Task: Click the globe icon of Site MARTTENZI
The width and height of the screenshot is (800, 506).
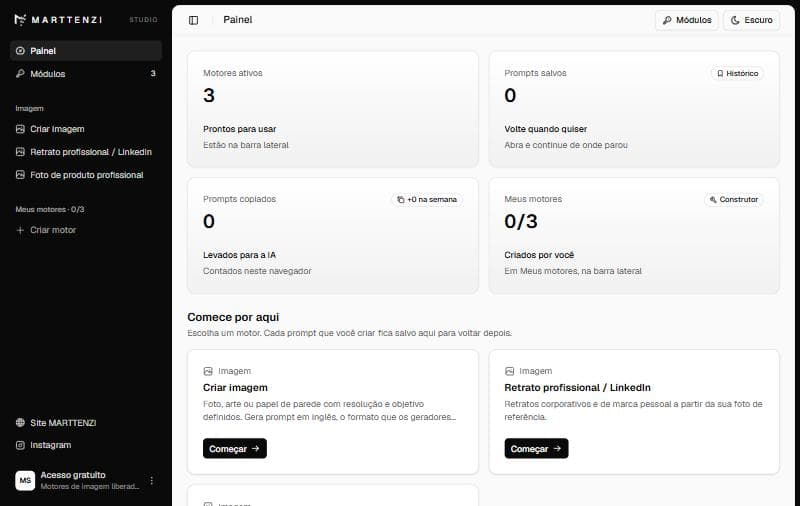Action: tap(20, 422)
